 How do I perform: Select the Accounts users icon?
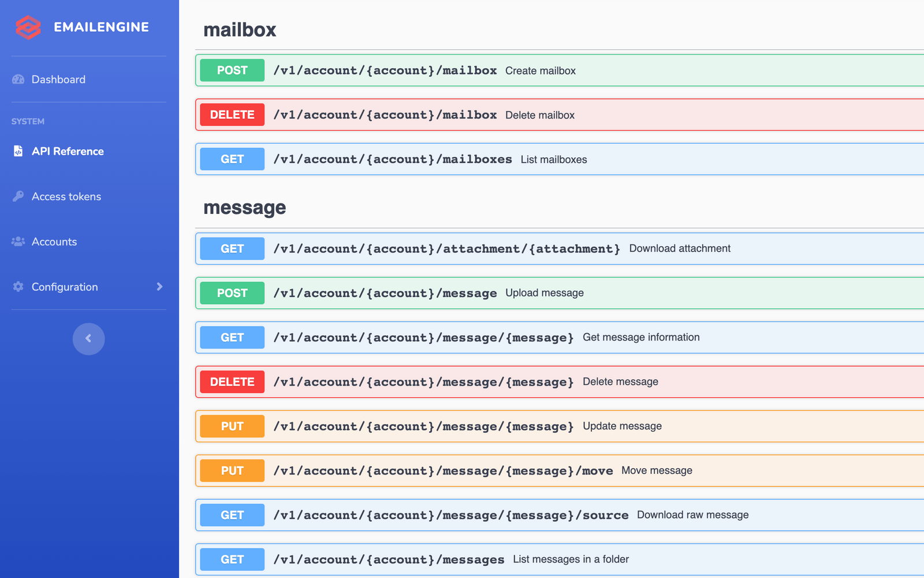(x=18, y=242)
